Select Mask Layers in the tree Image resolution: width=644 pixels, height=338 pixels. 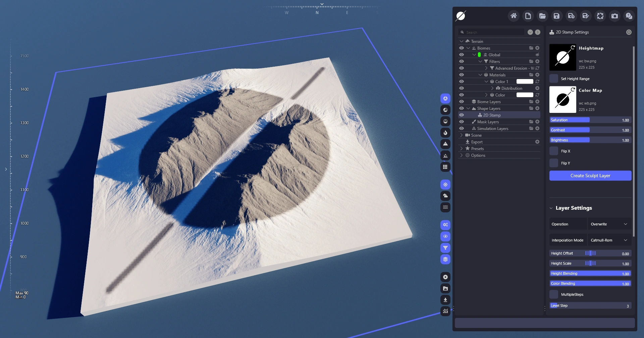(488, 122)
